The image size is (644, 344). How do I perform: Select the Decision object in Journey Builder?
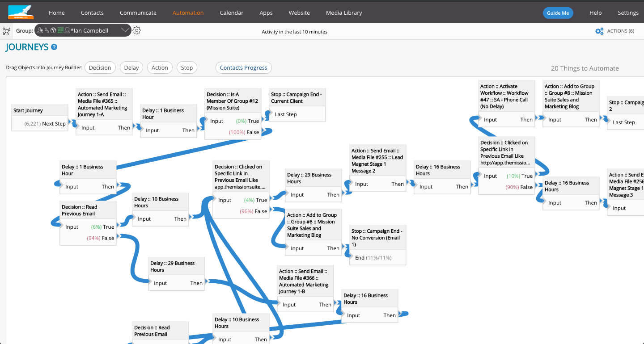coord(100,67)
